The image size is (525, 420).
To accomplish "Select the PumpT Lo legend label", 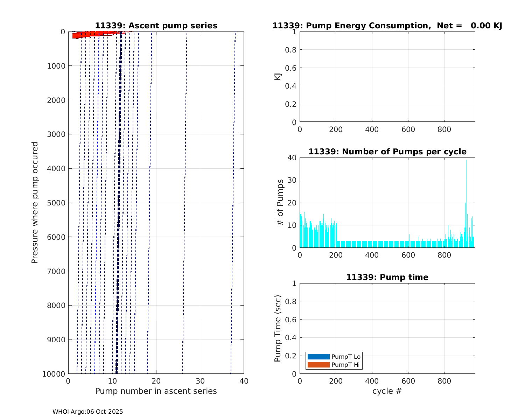I will [x=346, y=357].
